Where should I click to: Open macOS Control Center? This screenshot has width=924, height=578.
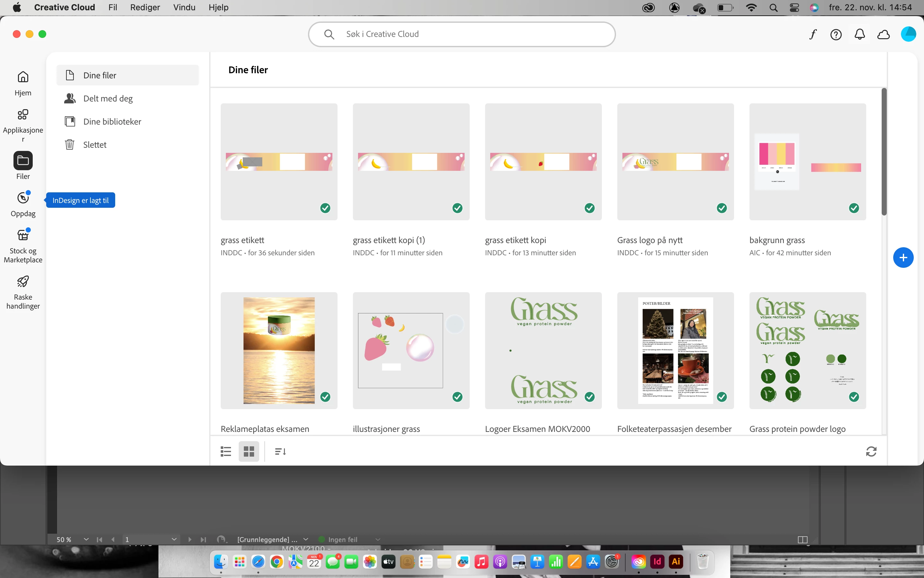point(794,8)
